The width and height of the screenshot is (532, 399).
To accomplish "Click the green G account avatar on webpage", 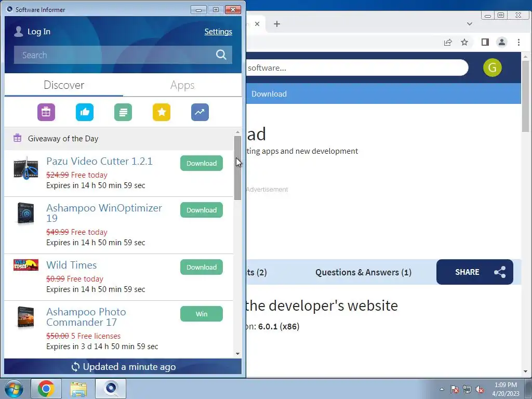I will [493, 68].
